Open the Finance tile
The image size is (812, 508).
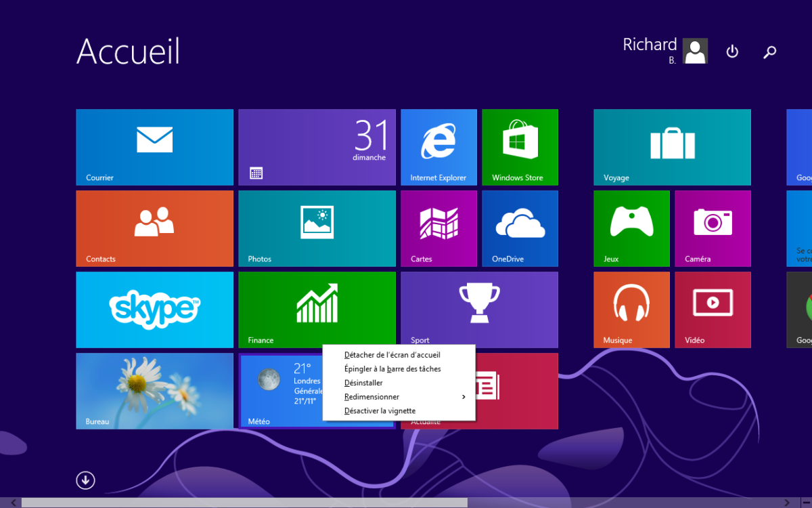317,310
